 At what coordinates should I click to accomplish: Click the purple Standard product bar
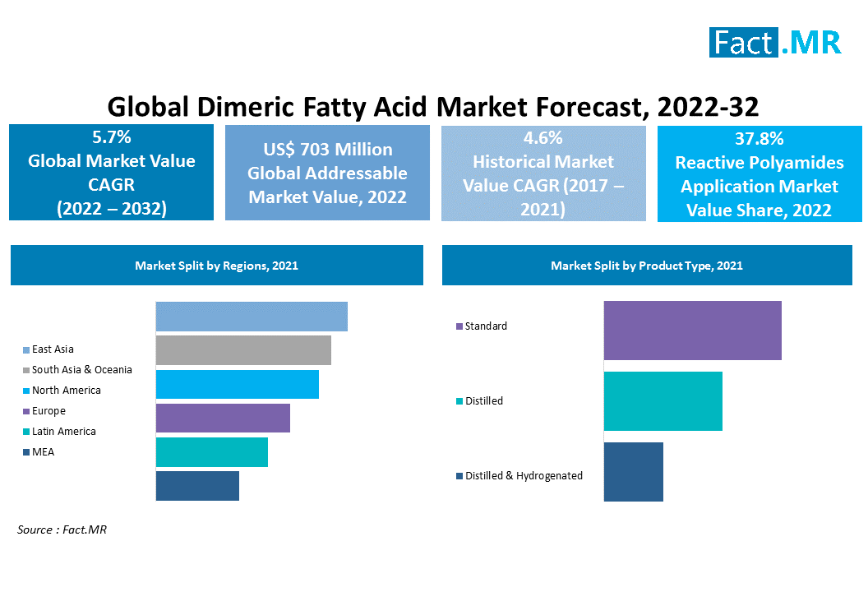tap(693, 331)
